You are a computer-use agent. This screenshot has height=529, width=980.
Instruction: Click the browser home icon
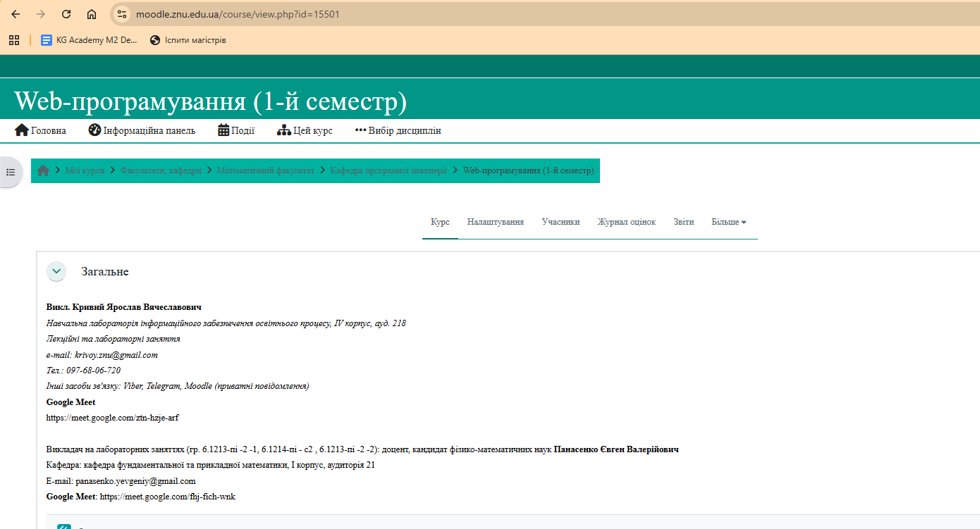coord(92,14)
